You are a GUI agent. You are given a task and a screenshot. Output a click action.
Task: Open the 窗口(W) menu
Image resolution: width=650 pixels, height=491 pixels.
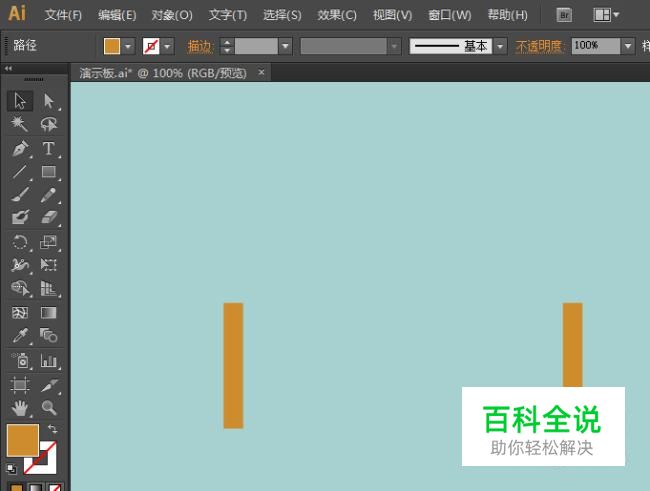tap(449, 15)
